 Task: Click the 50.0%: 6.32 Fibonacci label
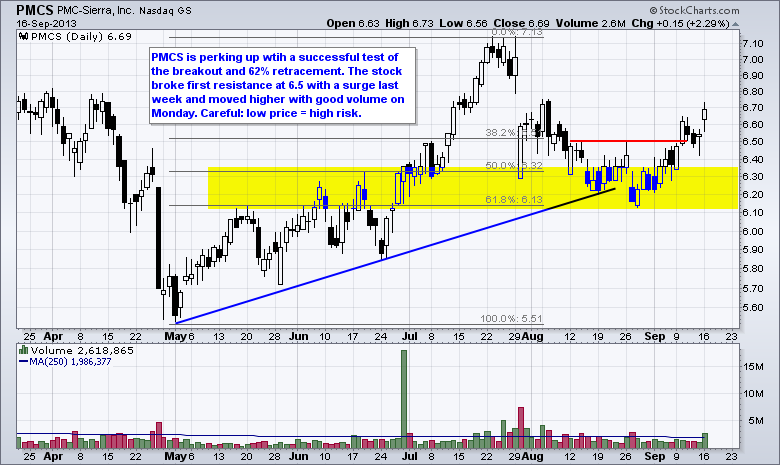(514, 165)
